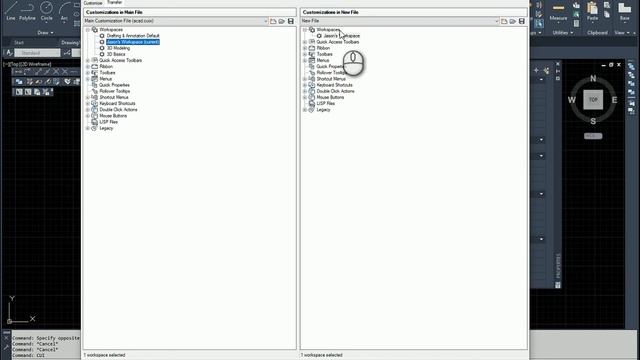Select Mouse Buttons in New File tree
The image size is (640, 360).
click(330, 98)
